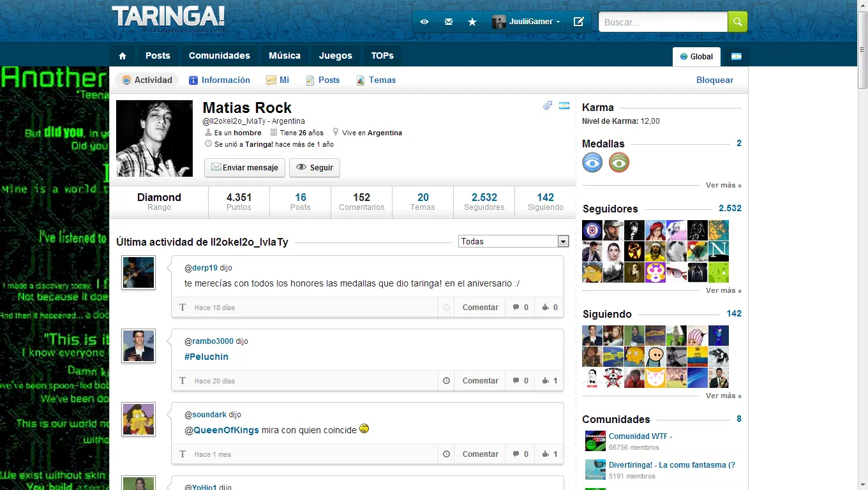Screen dimensions: 868x490
Task: Open TOPs in the main navigation
Action: pyautogui.click(x=382, y=56)
